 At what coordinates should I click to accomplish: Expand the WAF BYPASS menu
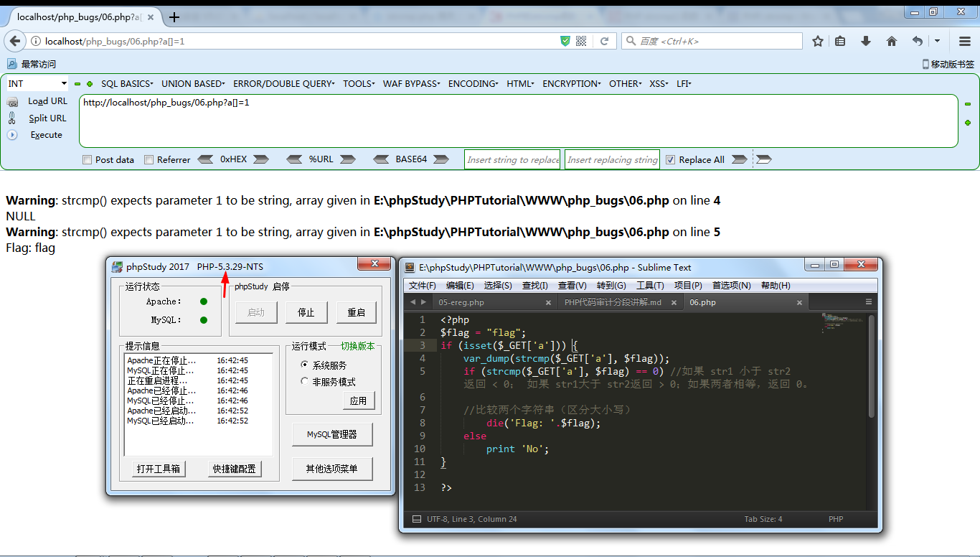click(412, 84)
